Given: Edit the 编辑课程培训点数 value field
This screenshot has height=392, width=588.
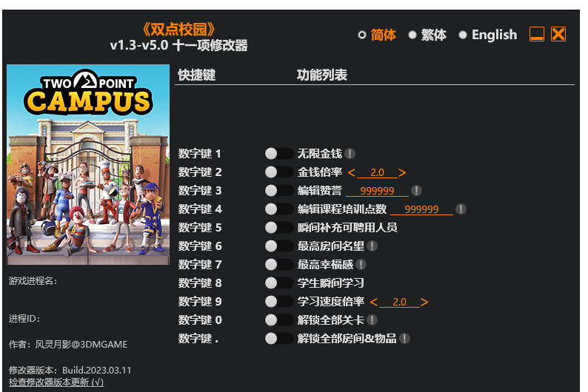Looking at the screenshot, I should pyautogui.click(x=421, y=209).
